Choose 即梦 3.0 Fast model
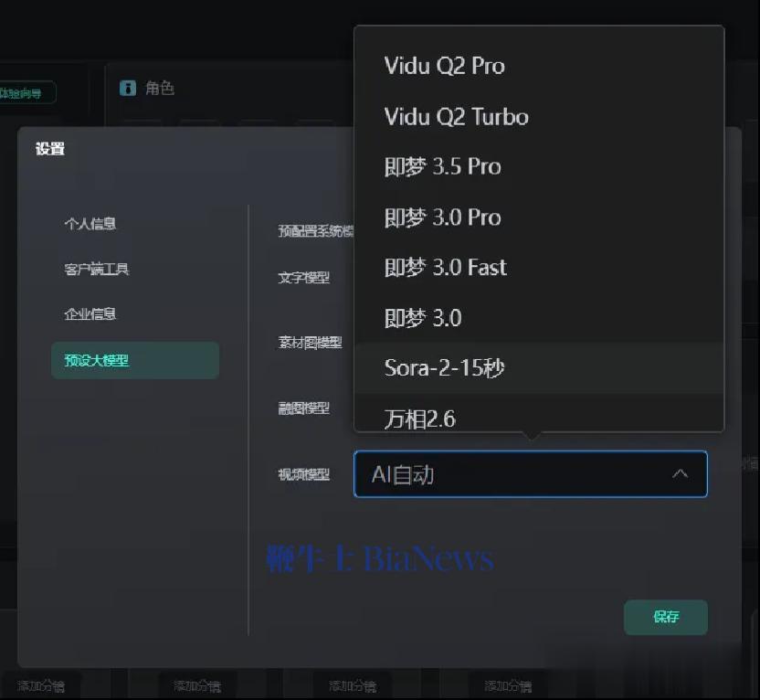 pos(539,267)
